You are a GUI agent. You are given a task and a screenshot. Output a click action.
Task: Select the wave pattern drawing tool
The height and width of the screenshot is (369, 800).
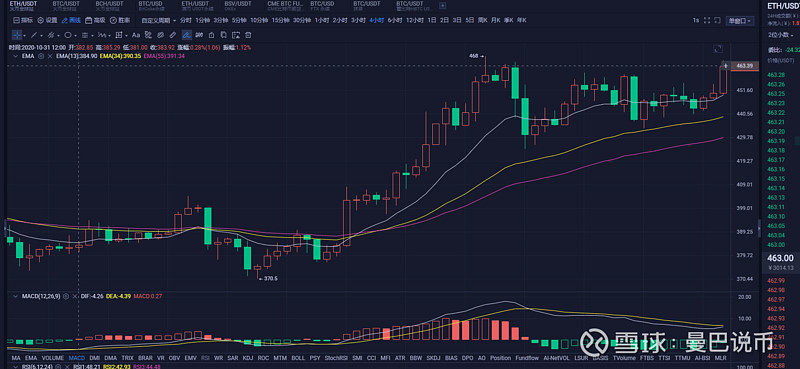point(102,35)
